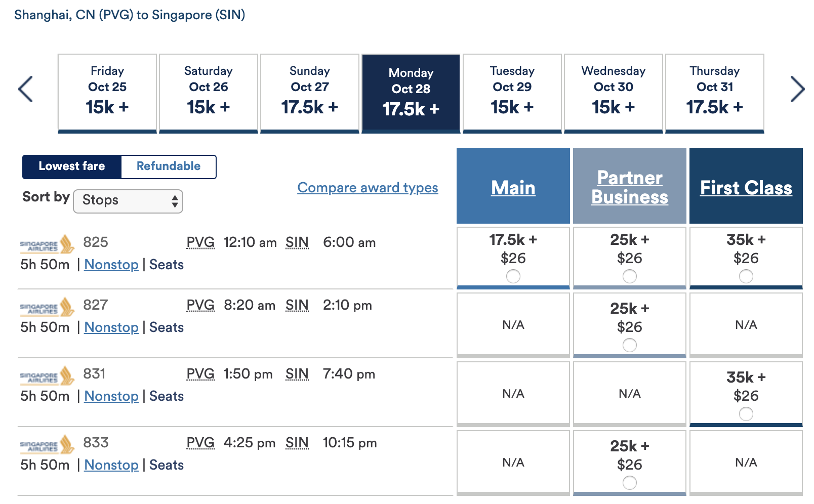This screenshot has width=814, height=504.
Task: Open Compare award types link
Action: pyautogui.click(x=368, y=188)
